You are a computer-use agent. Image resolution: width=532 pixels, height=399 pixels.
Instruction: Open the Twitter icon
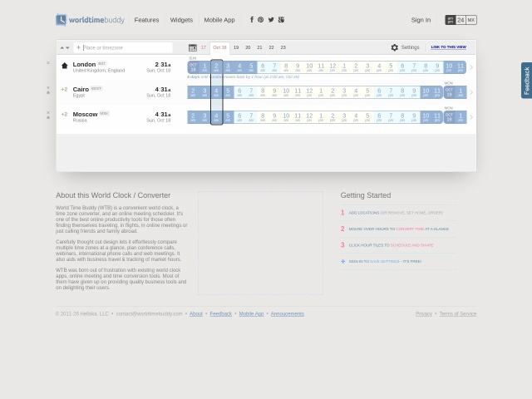(x=271, y=20)
